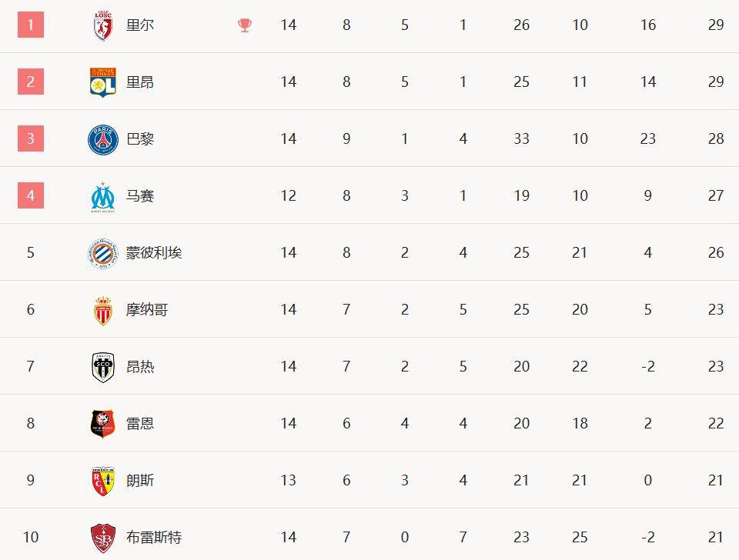Select the rank 9 朗斯 row
Viewport: 739px width, 560px height.
[369, 480]
